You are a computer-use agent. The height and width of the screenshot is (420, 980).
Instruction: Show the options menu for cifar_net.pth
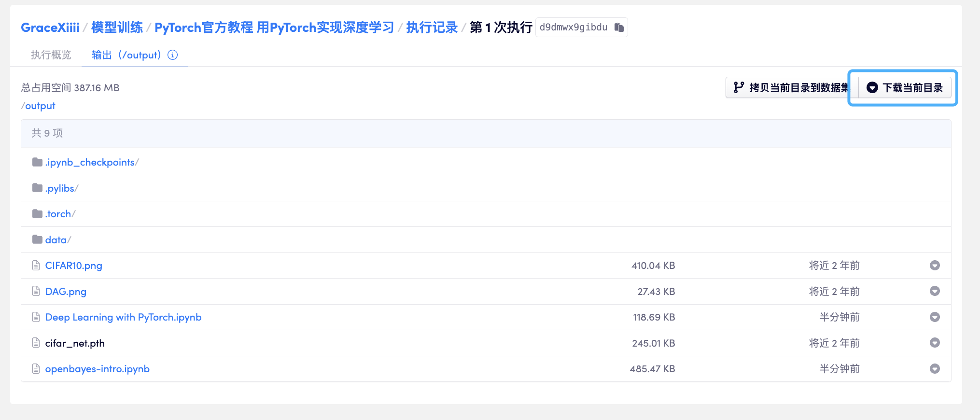pyautogui.click(x=935, y=343)
